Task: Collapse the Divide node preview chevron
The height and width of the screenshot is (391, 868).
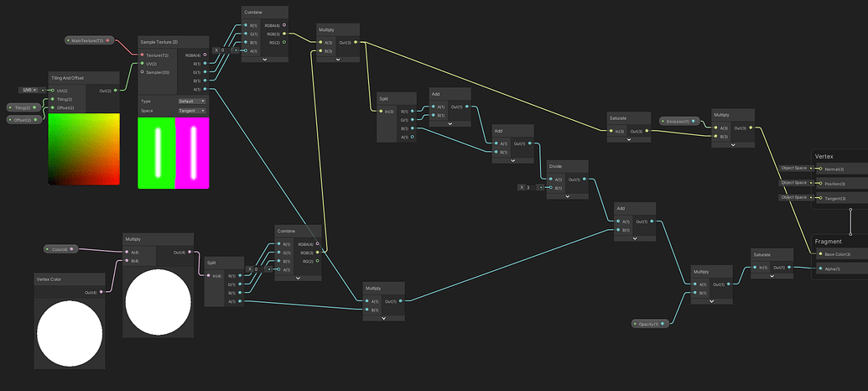Action: 568,198
